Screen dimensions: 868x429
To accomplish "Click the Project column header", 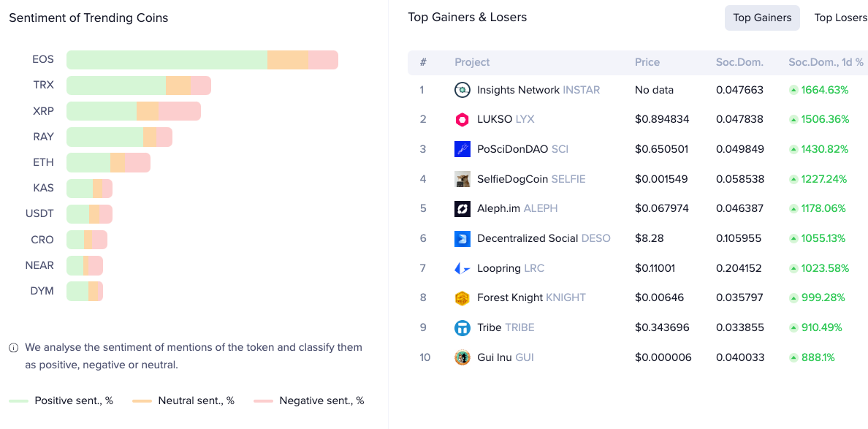I will [472, 62].
